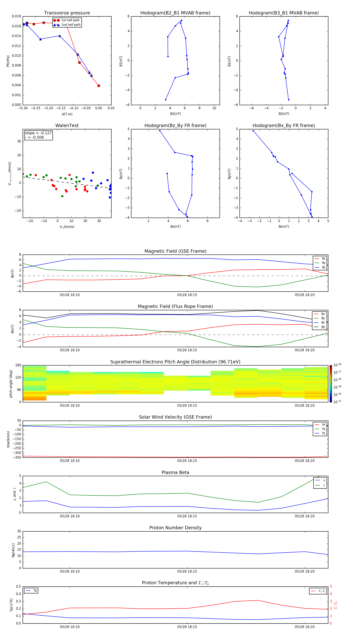351x644 pixels.
Task: Click 'Vy' in solar wind velocity legend
Action: pyautogui.click(x=324, y=429)
